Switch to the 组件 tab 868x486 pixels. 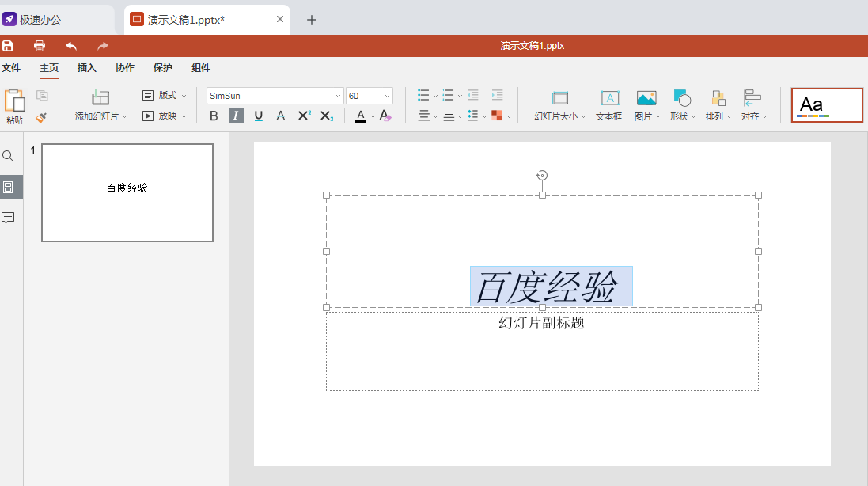click(200, 67)
